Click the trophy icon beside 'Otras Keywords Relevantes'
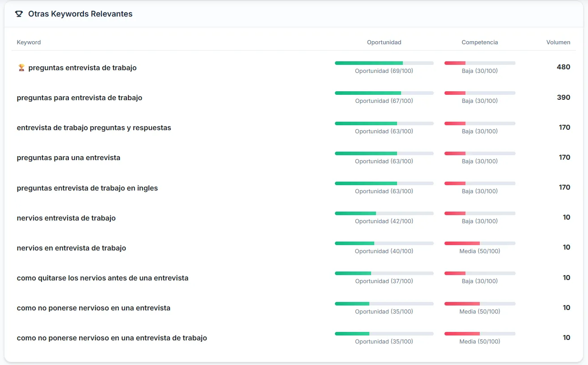This screenshot has width=588, height=365. (x=19, y=14)
